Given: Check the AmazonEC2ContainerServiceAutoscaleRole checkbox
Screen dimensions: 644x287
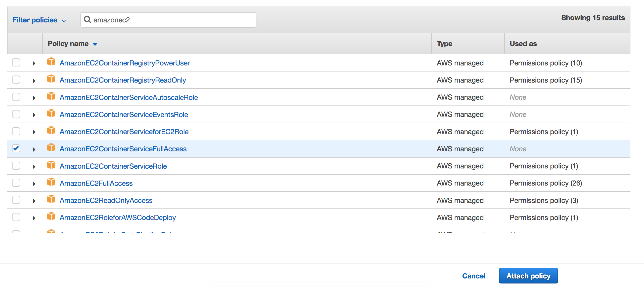Looking at the screenshot, I should [16, 97].
